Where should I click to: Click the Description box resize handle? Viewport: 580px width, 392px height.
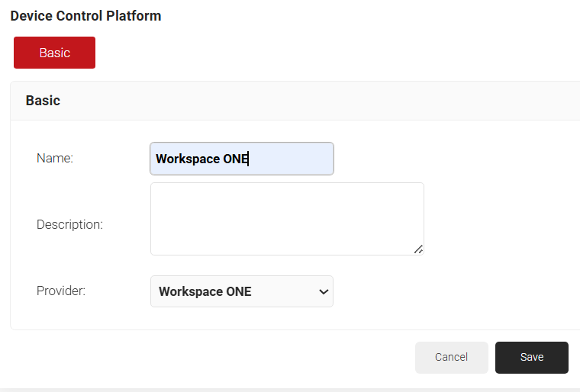coord(418,249)
